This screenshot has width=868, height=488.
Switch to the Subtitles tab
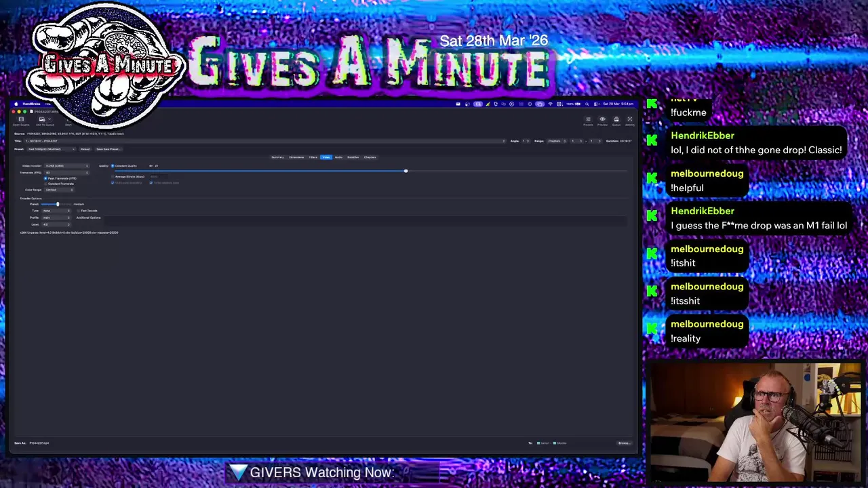pyautogui.click(x=353, y=157)
